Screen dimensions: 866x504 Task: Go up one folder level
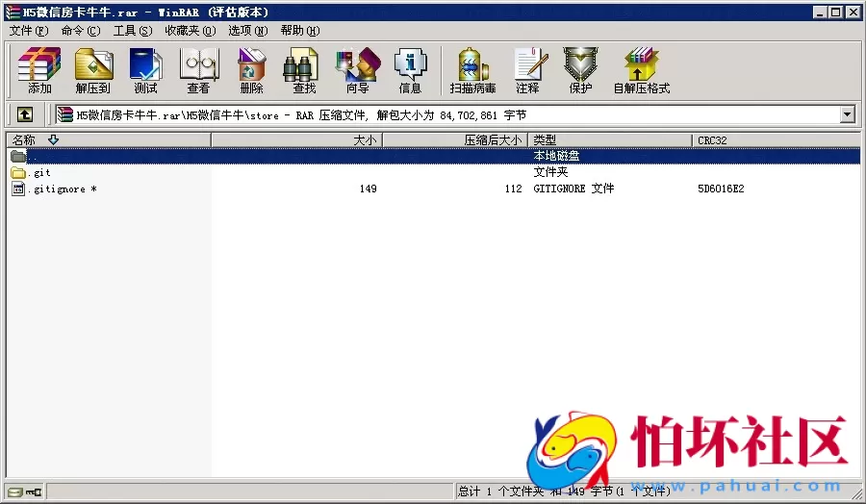25,114
